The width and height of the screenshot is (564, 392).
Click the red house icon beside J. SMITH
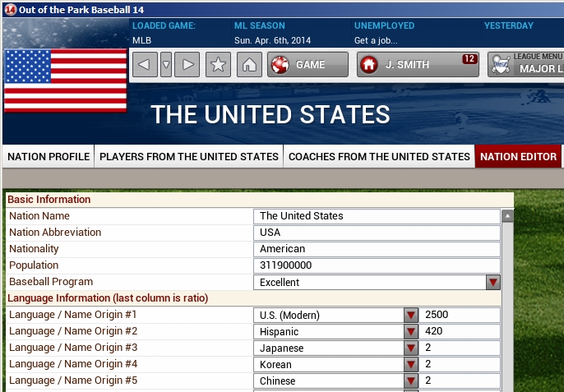[369, 65]
